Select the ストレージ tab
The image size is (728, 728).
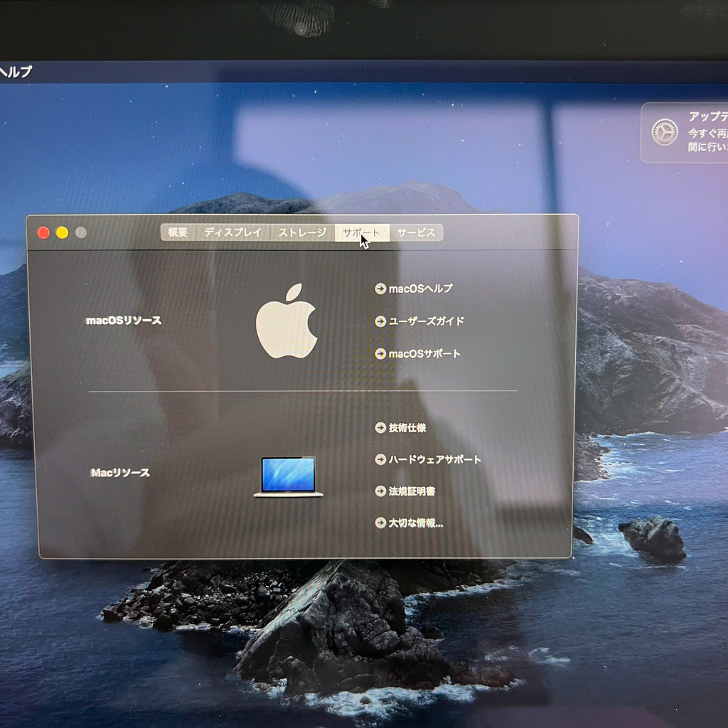(x=302, y=232)
